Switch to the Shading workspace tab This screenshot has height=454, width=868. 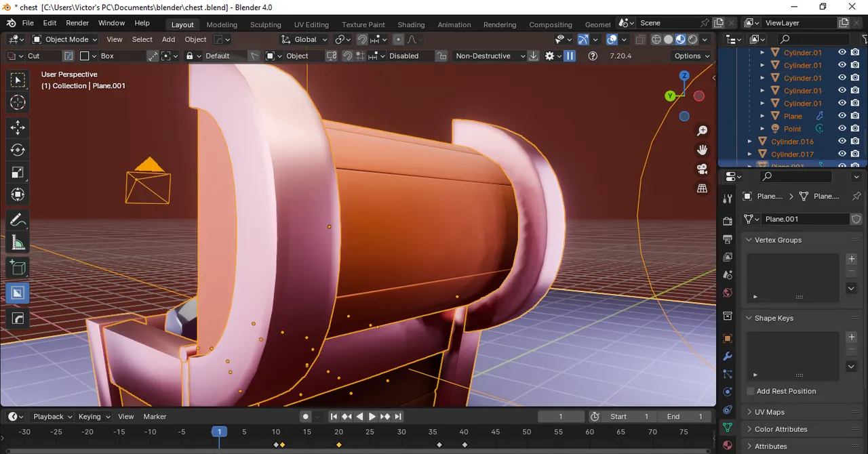point(411,24)
